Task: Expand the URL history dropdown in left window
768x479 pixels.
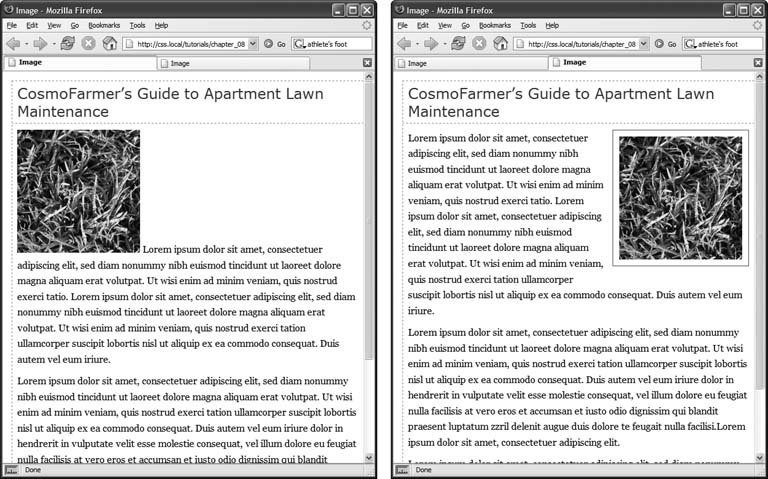Action: click(253, 44)
